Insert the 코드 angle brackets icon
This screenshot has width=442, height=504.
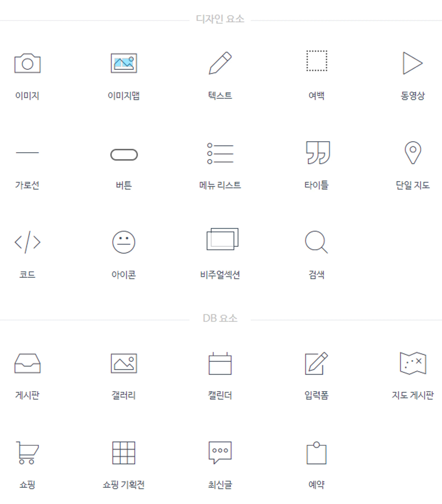[27, 242]
